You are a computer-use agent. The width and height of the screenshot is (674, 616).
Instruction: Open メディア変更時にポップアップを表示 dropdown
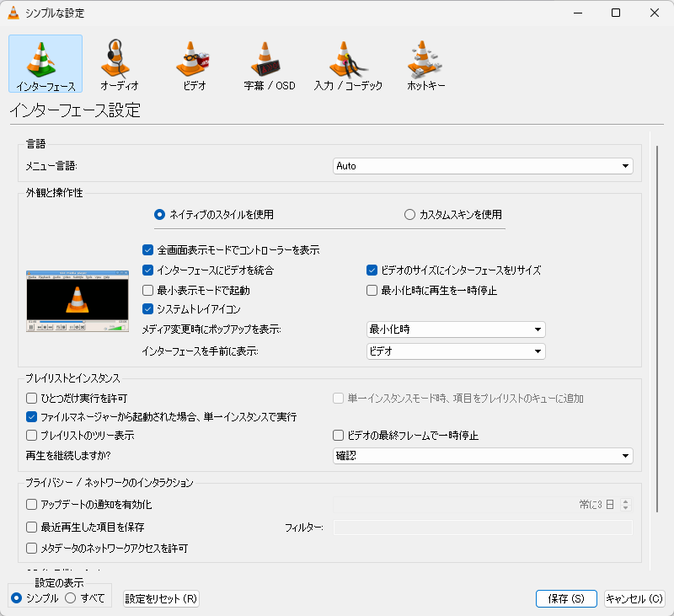click(456, 329)
